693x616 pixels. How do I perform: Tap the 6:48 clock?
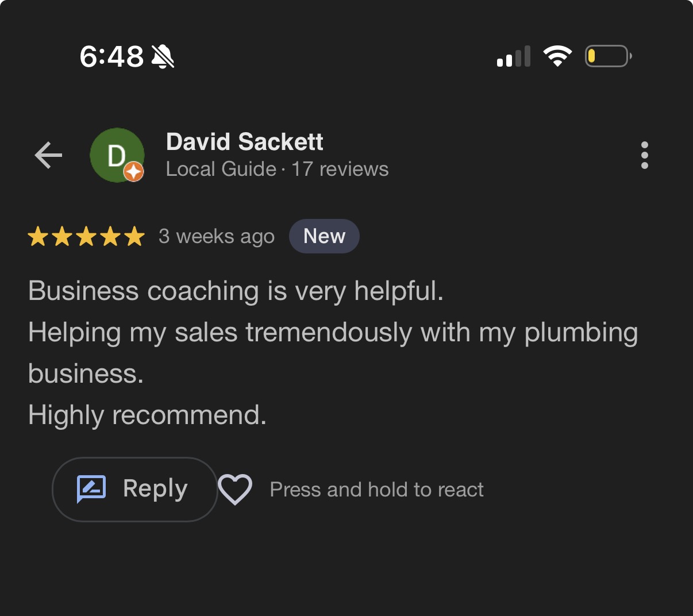111,57
